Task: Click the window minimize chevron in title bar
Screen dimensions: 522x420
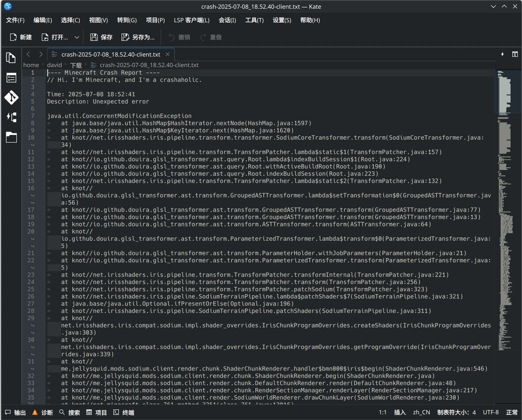Action: point(493,6)
